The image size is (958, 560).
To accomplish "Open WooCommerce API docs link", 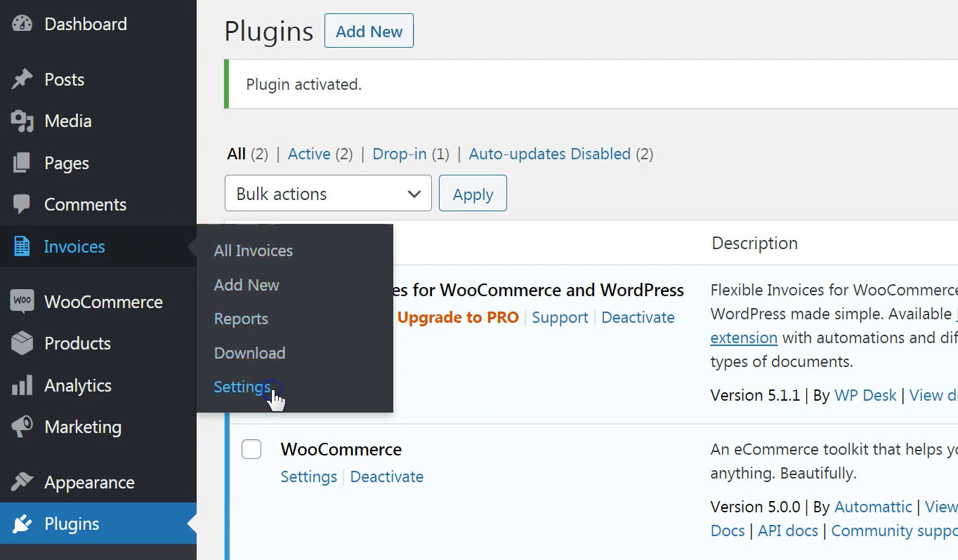I will click(x=788, y=531).
